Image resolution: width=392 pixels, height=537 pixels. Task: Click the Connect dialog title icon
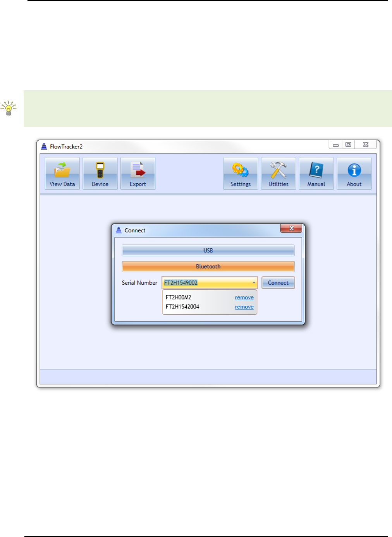pos(119,230)
